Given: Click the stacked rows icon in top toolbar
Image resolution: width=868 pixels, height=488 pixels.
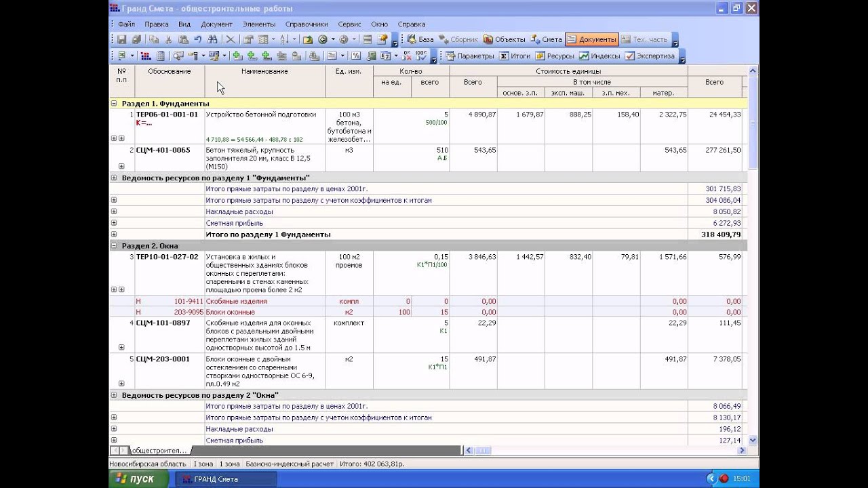Looking at the screenshot, I should click(368, 40).
